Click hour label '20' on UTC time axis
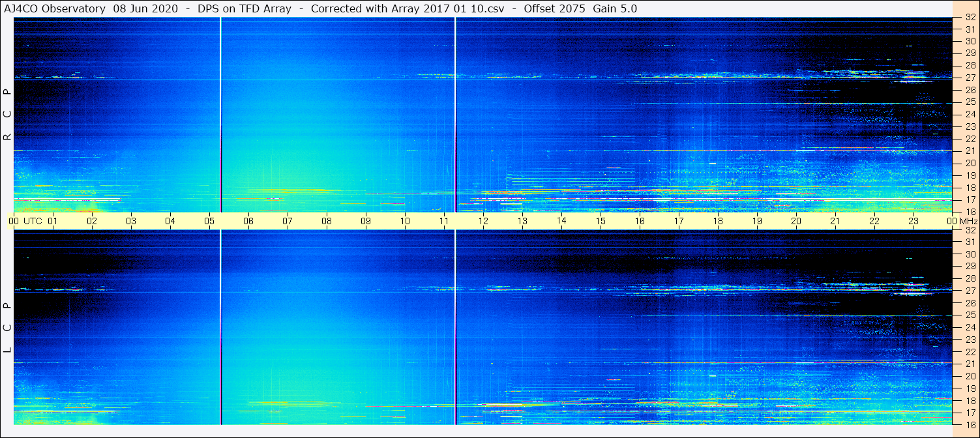This screenshot has height=438, width=980. click(x=796, y=221)
